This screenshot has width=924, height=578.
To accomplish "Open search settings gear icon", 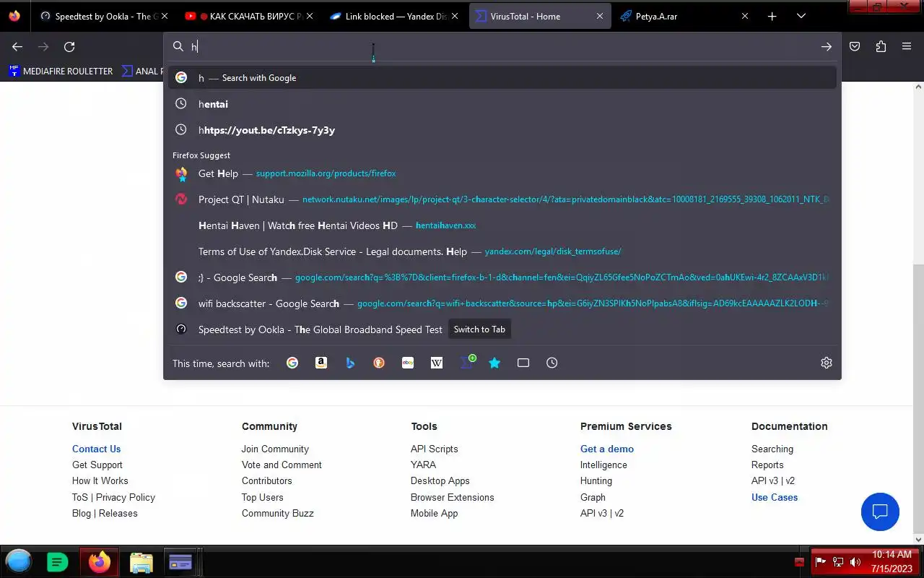I will pyautogui.click(x=827, y=363).
